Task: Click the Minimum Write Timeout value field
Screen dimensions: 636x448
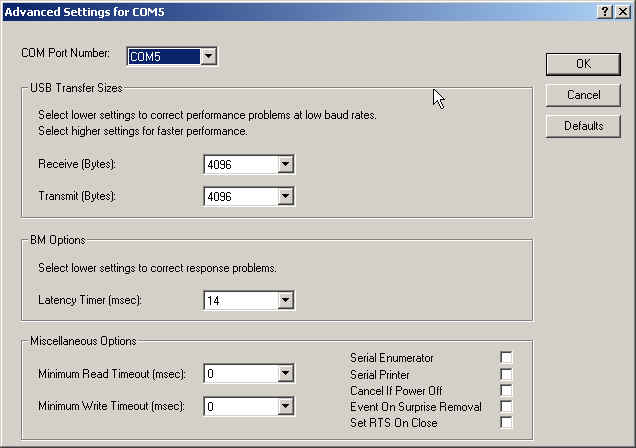Action: [241, 406]
